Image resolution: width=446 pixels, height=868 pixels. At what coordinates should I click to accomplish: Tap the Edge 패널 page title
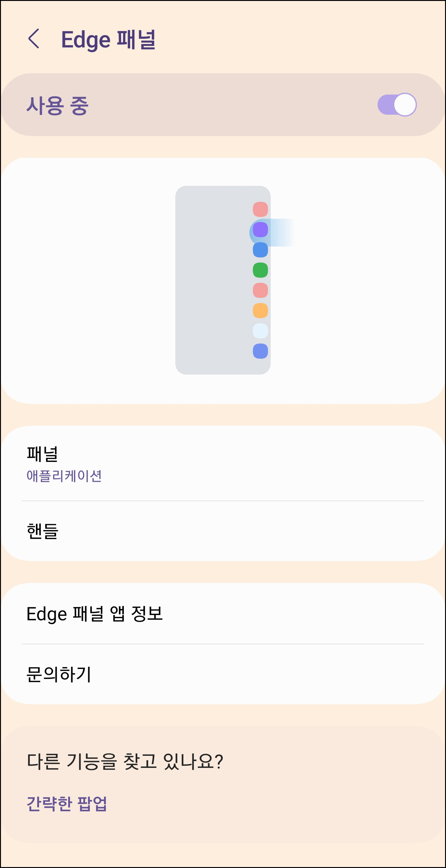[x=108, y=39]
